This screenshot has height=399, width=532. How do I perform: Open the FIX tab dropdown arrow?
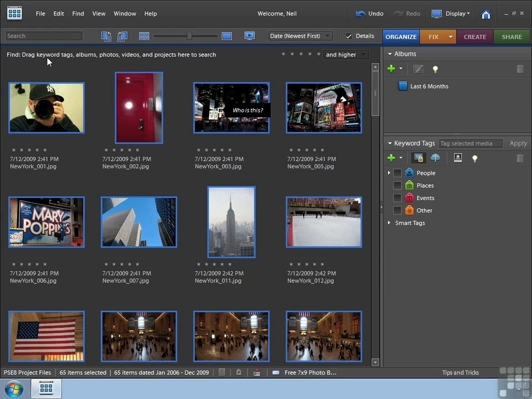[451, 37]
